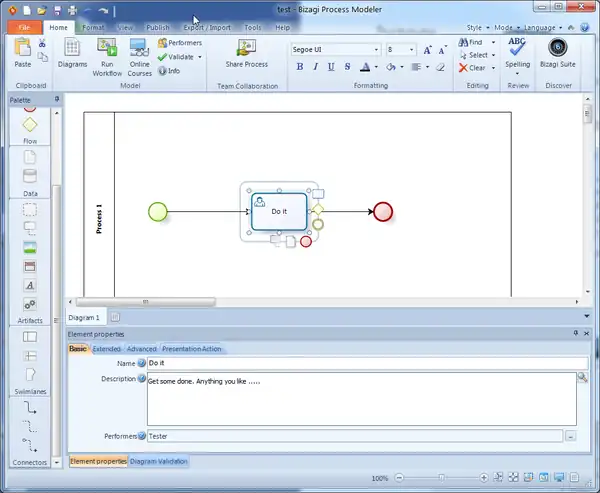
Task: Click the zoom slider handle
Action: (443, 479)
